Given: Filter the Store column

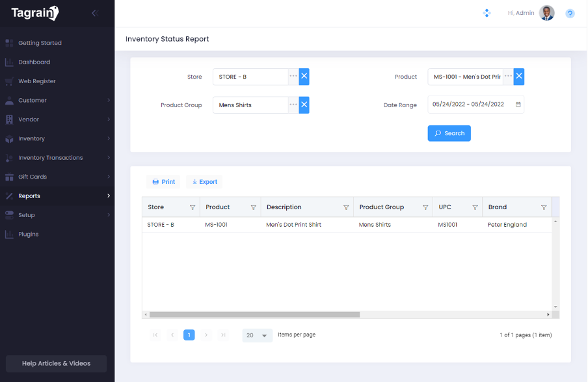Looking at the screenshot, I should tap(193, 207).
